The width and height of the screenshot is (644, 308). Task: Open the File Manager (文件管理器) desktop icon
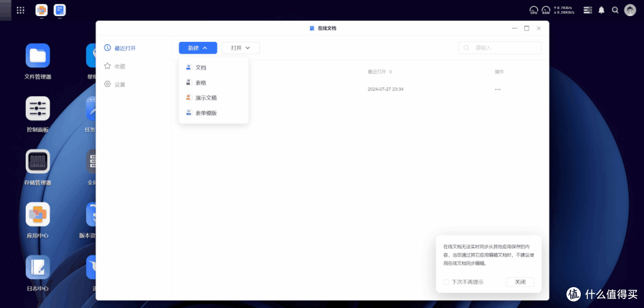click(x=38, y=56)
